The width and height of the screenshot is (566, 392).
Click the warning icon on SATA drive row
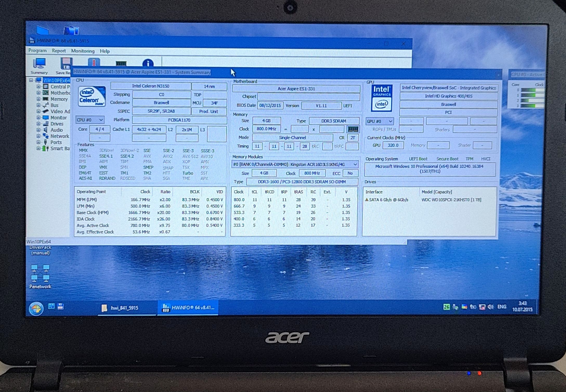point(367,200)
